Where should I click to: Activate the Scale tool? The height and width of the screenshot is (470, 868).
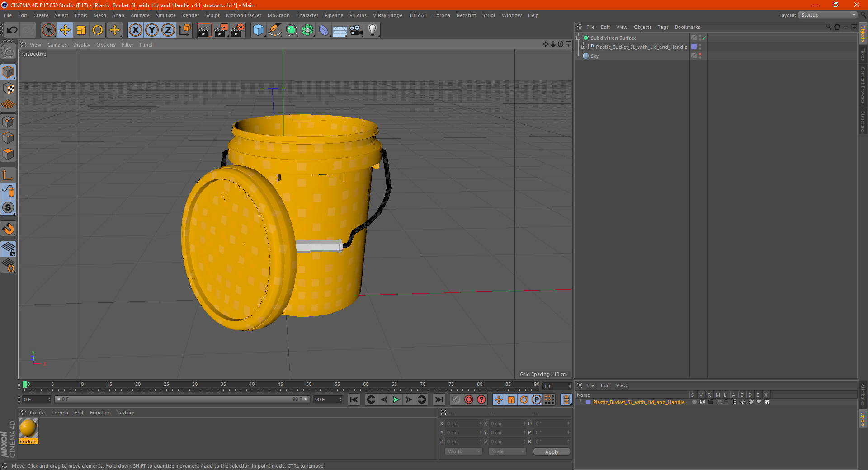click(x=81, y=30)
